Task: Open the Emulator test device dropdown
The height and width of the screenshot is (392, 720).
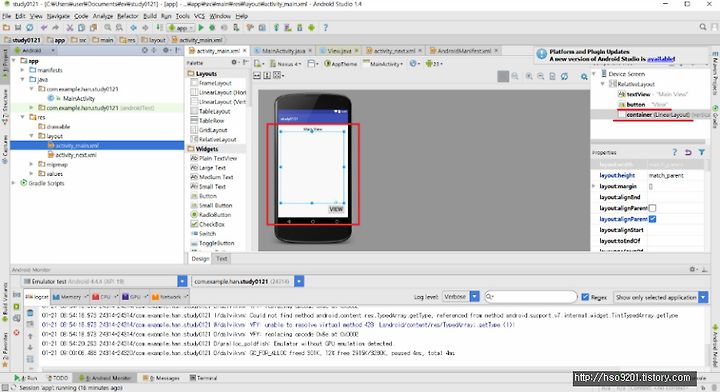Action: [182, 281]
